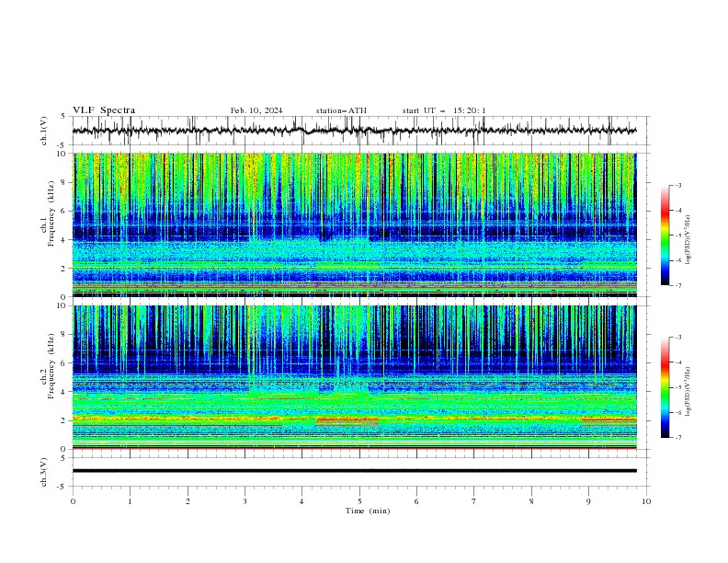
Task: Select time axis tick label '10'
Action: pyautogui.click(x=646, y=501)
